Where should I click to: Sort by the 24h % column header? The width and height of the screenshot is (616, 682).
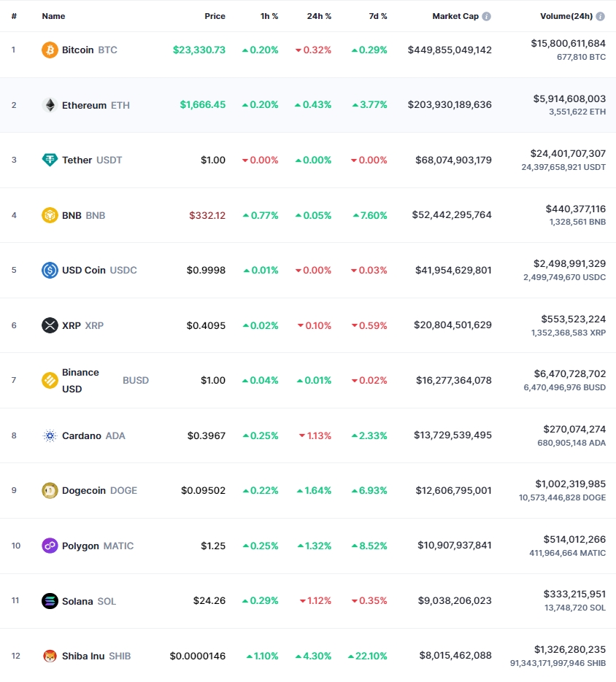319,16
